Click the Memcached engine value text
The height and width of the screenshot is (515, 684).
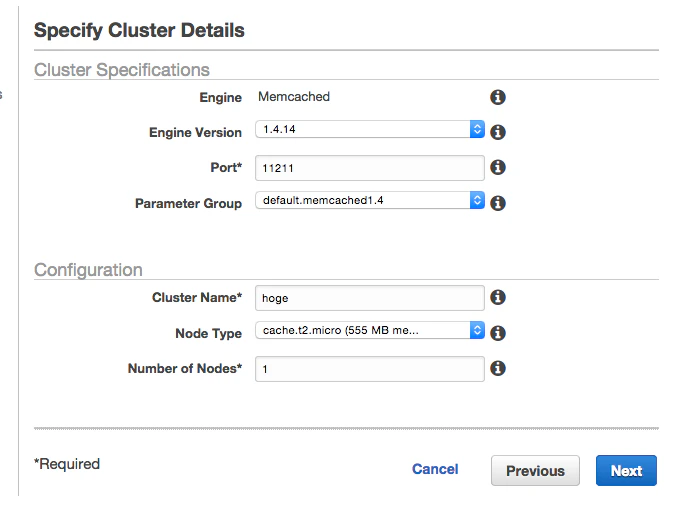(x=294, y=96)
